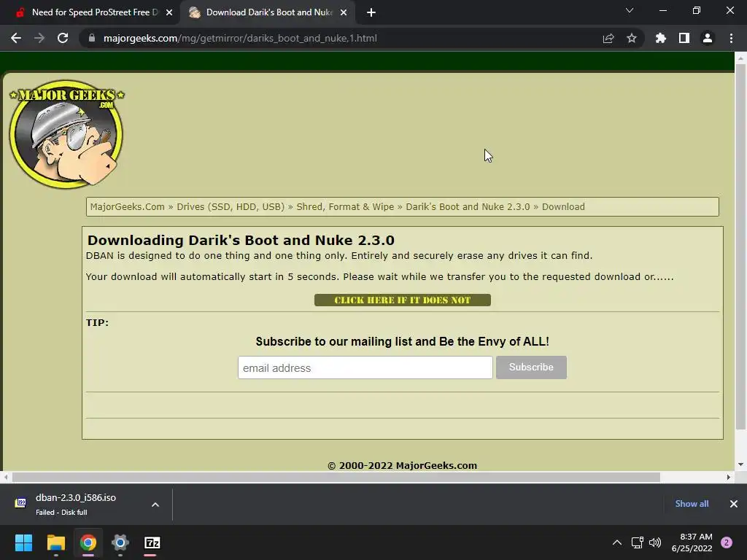Click the Download breadcrumb text
The height and width of the screenshot is (560, 747).
[563, 206]
